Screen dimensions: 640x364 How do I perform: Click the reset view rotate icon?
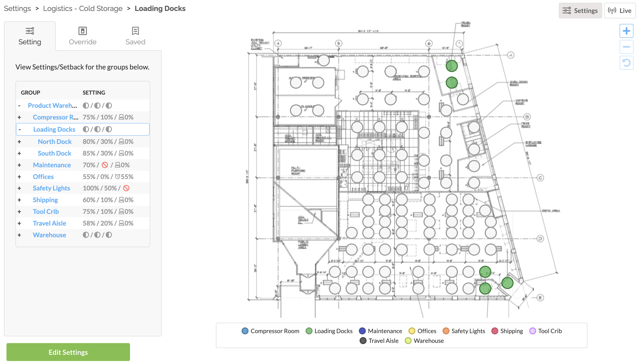pyautogui.click(x=626, y=63)
